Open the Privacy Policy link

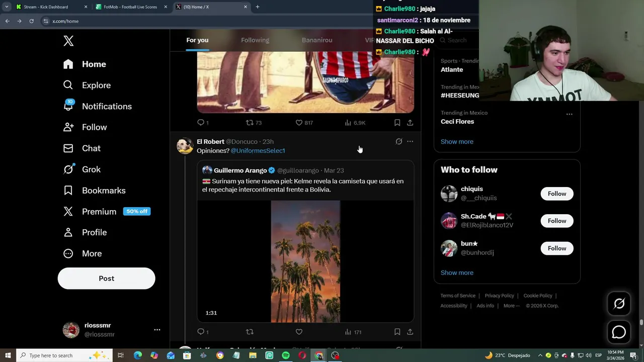pos(499,296)
